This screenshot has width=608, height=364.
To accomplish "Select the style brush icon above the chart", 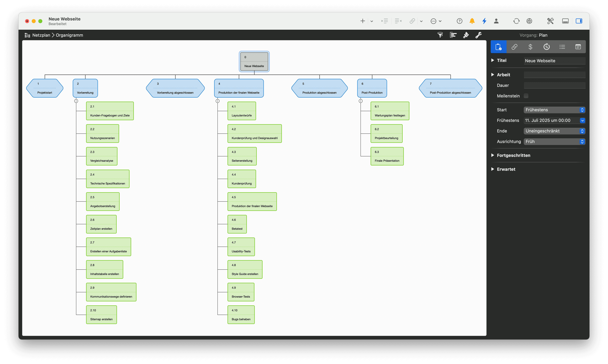I will click(x=466, y=35).
